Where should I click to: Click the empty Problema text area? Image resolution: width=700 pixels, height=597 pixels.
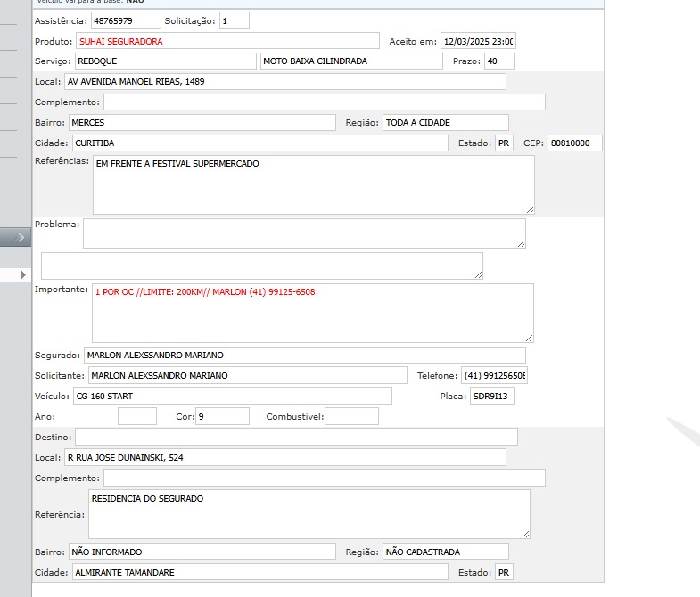point(303,233)
